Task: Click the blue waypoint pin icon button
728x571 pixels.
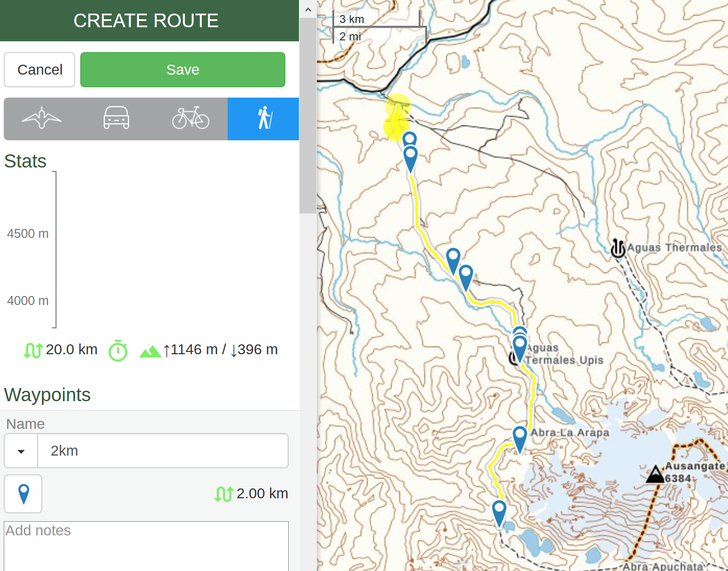Action: coord(23,494)
